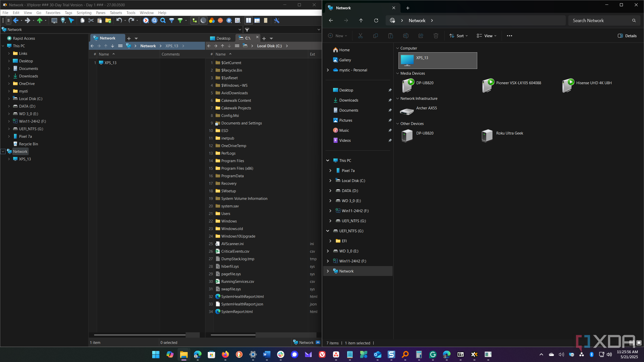Open Microsoft Word from the taskbar
Viewport: 644px width, 362px height.
[267, 354]
